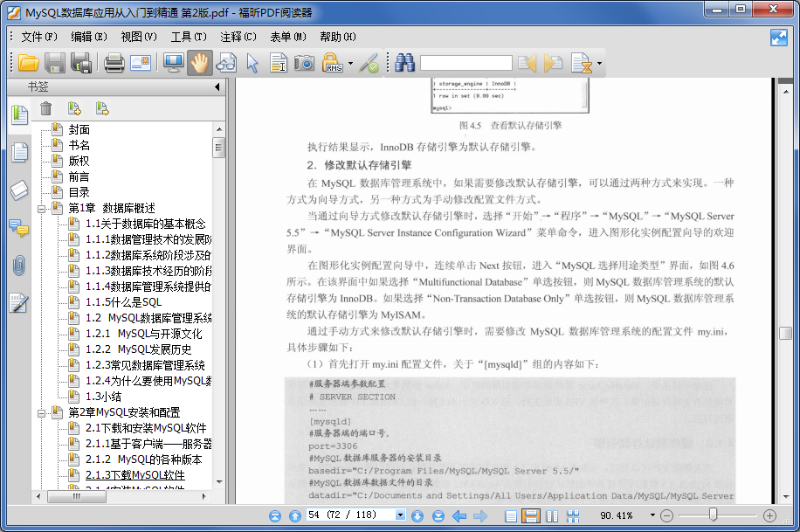800x532 pixels.
Task: Go to previous view blue arrow
Action: [x=459, y=516]
